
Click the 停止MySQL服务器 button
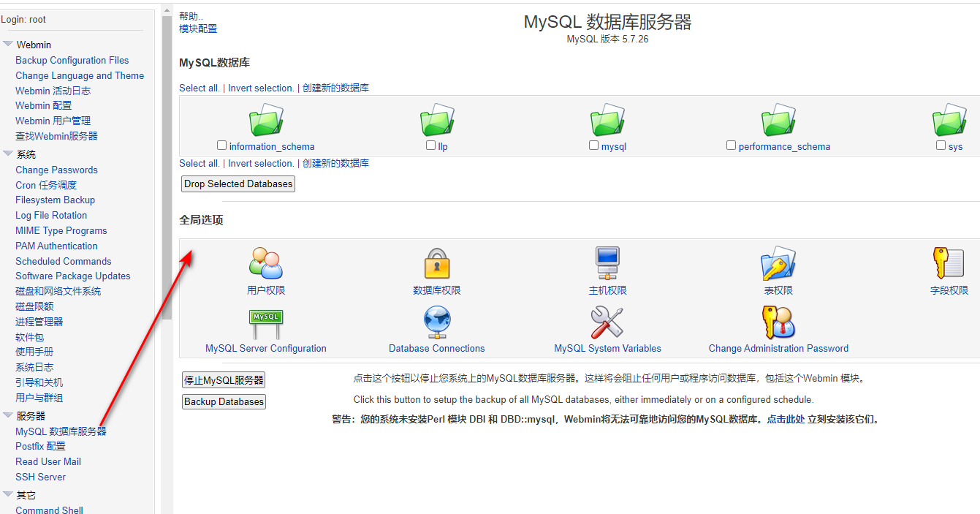pyautogui.click(x=224, y=380)
